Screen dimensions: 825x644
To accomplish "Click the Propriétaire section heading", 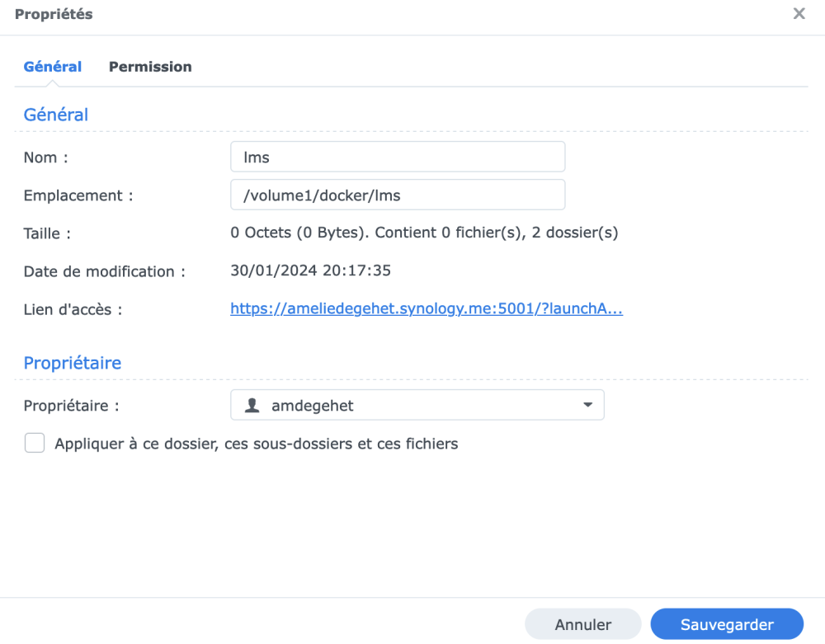I will click(x=72, y=363).
